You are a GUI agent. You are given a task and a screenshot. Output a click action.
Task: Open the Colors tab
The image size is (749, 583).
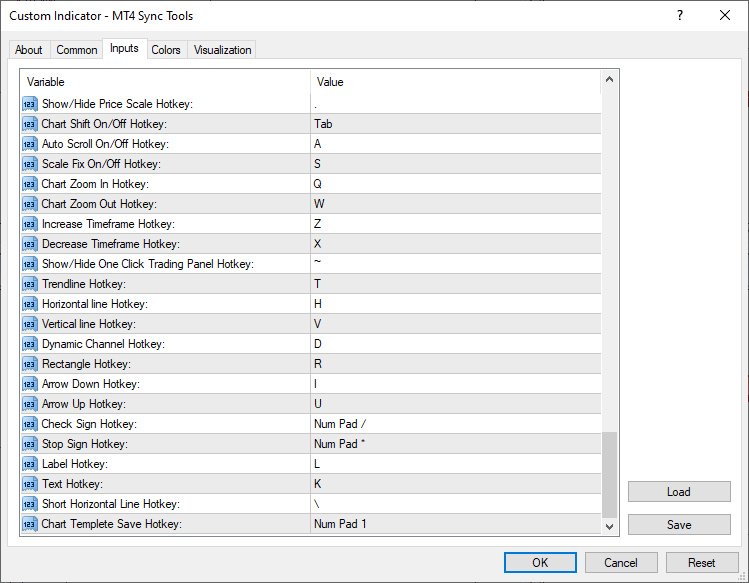point(166,50)
